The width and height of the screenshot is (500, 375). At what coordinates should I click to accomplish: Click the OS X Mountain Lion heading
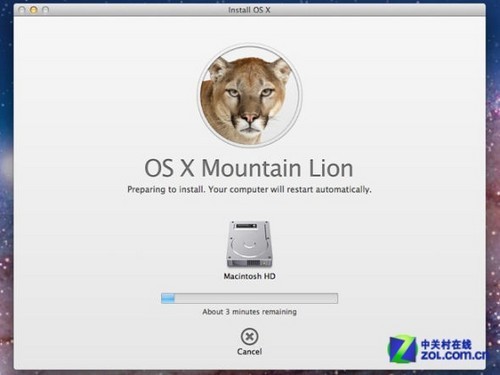click(x=249, y=168)
